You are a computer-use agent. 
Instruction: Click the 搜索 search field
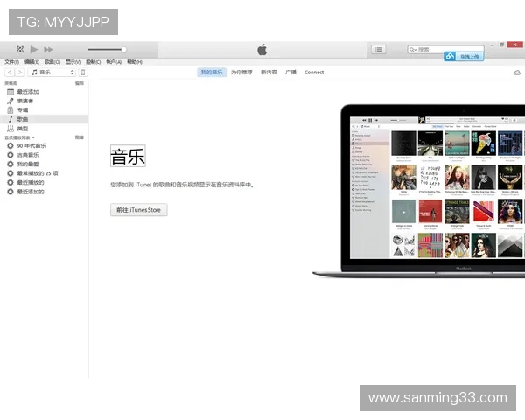pyautogui.click(x=445, y=50)
